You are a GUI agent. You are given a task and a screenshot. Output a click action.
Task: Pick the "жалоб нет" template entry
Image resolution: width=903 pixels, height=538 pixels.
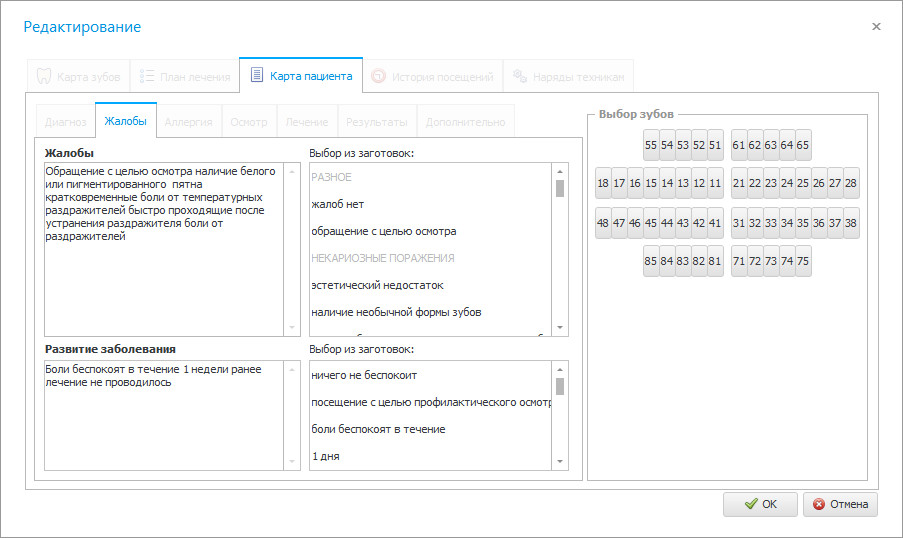tap(337, 204)
